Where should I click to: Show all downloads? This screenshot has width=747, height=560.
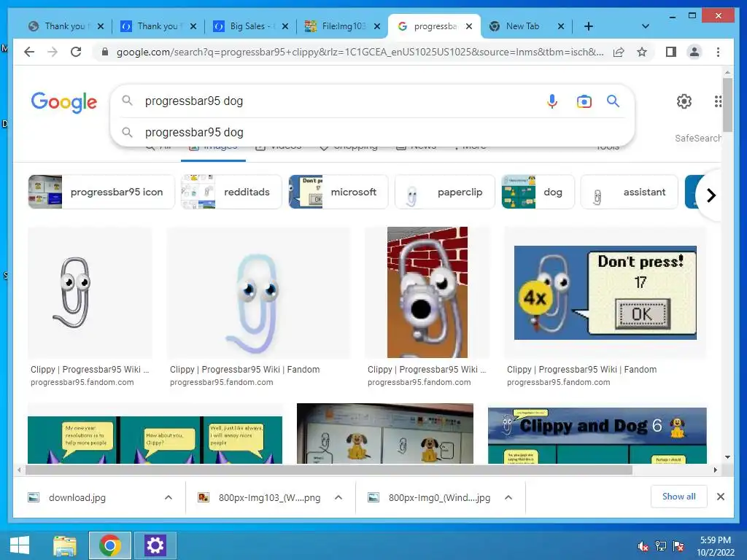pos(678,497)
